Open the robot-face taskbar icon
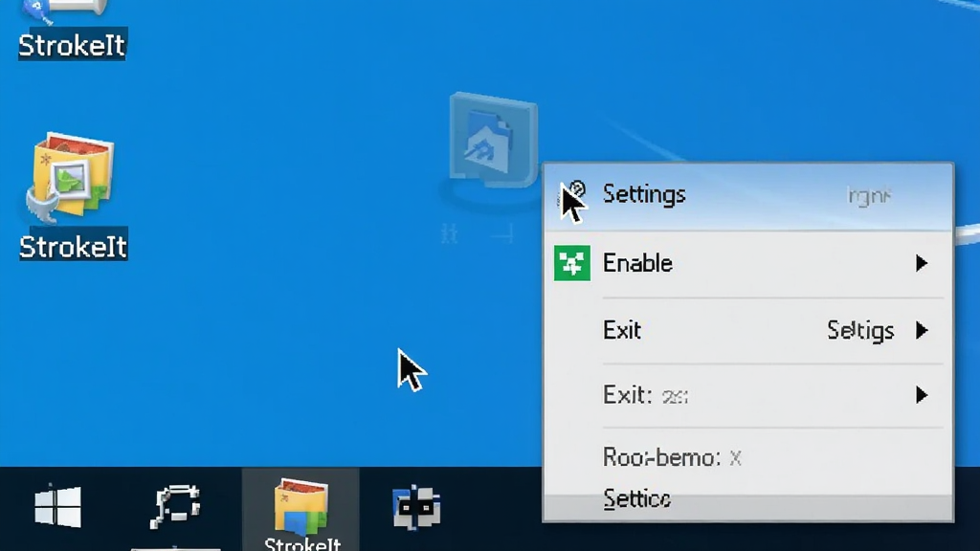Screen dimensions: 980x551 [416, 507]
